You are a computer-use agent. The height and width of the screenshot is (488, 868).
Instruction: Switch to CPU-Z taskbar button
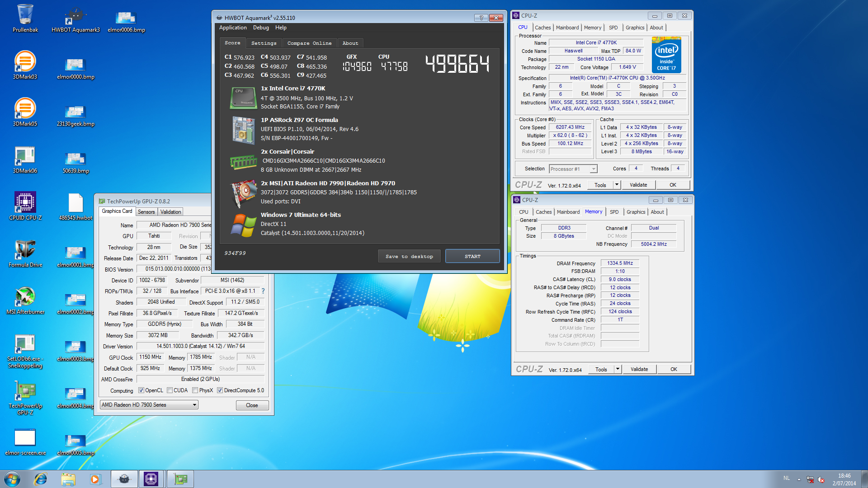point(151,479)
